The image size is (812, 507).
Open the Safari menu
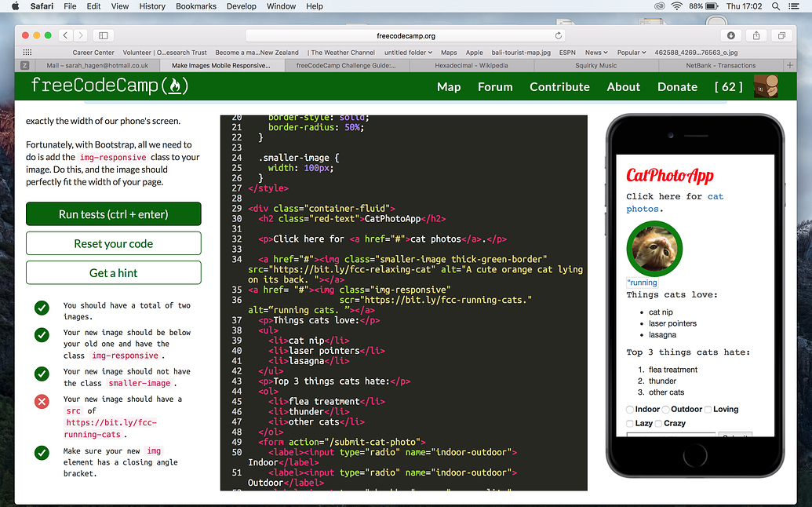(42, 6)
